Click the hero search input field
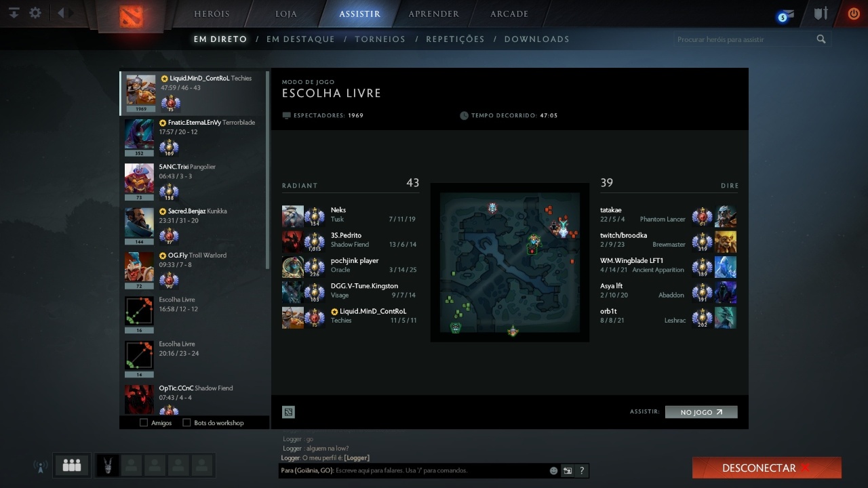The width and height of the screenshot is (868, 488). 746,39
